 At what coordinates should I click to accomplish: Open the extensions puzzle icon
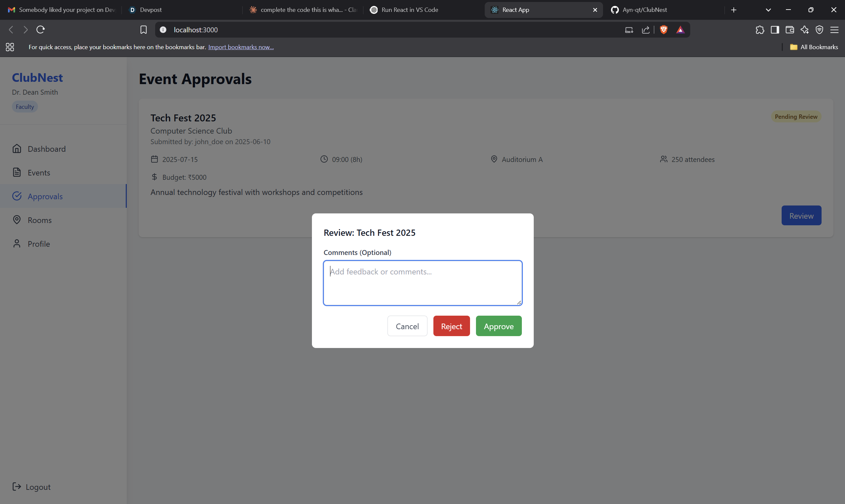point(760,30)
